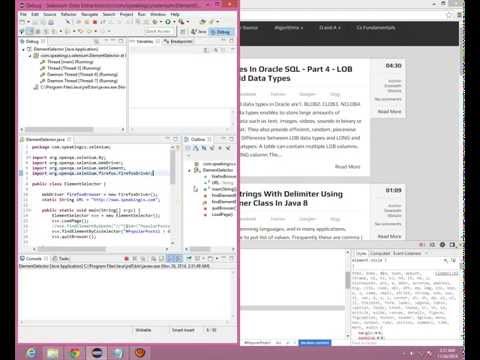Viewport: 480px width, 360px height.
Task: Open the Run menu in Eclipse
Action: 141,14
